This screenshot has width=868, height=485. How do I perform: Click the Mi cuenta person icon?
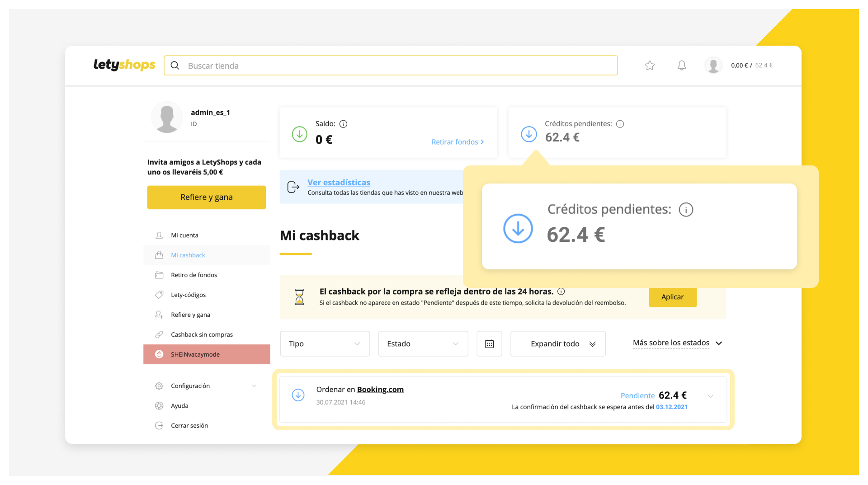pos(159,235)
